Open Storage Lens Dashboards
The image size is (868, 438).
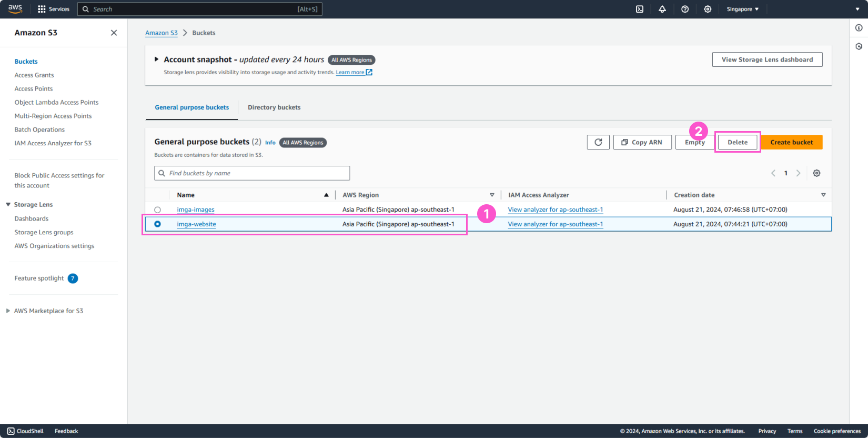[32, 218]
